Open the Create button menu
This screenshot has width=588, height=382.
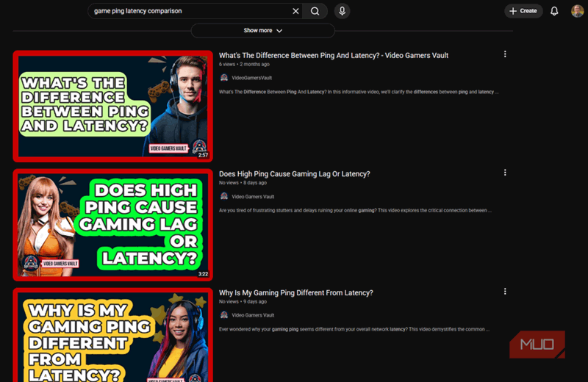(x=523, y=11)
